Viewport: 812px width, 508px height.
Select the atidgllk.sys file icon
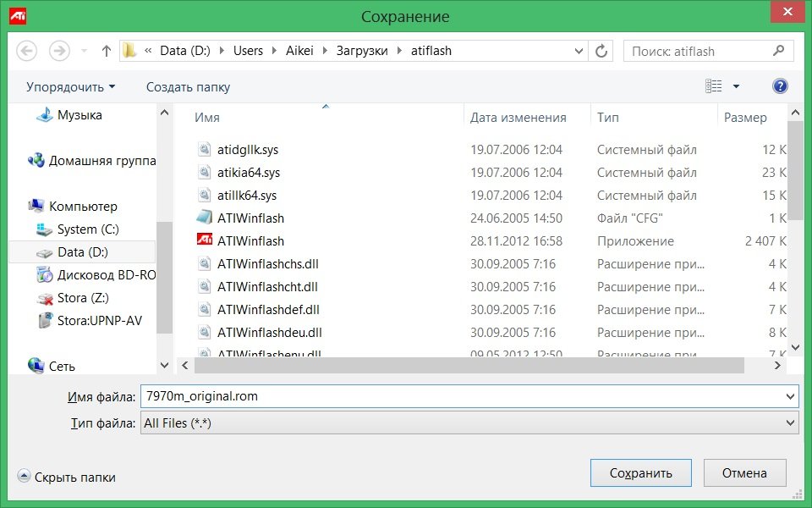[x=205, y=149]
